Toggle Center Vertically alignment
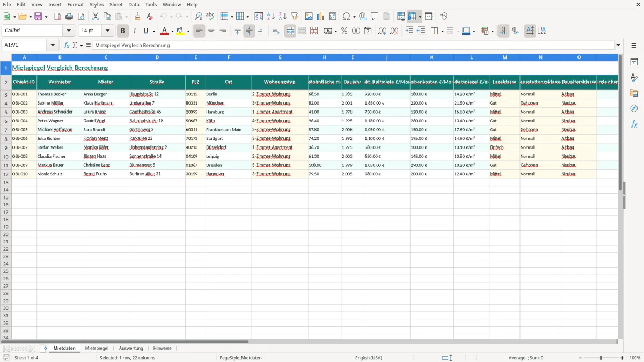 tap(249, 31)
